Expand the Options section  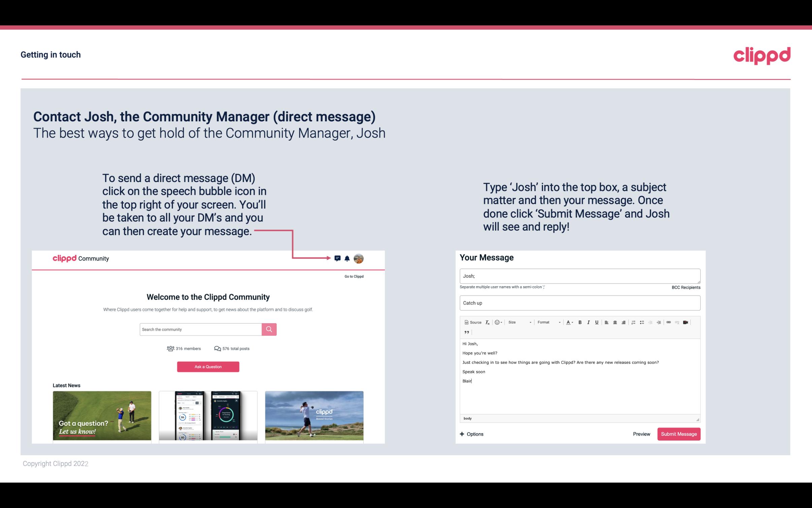tap(471, 434)
